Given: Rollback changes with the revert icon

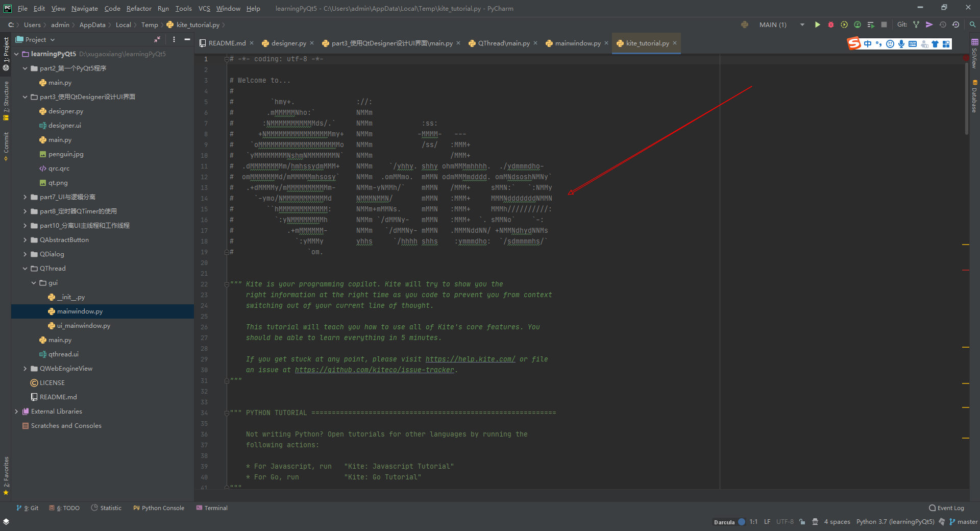Looking at the screenshot, I should 956,25.
